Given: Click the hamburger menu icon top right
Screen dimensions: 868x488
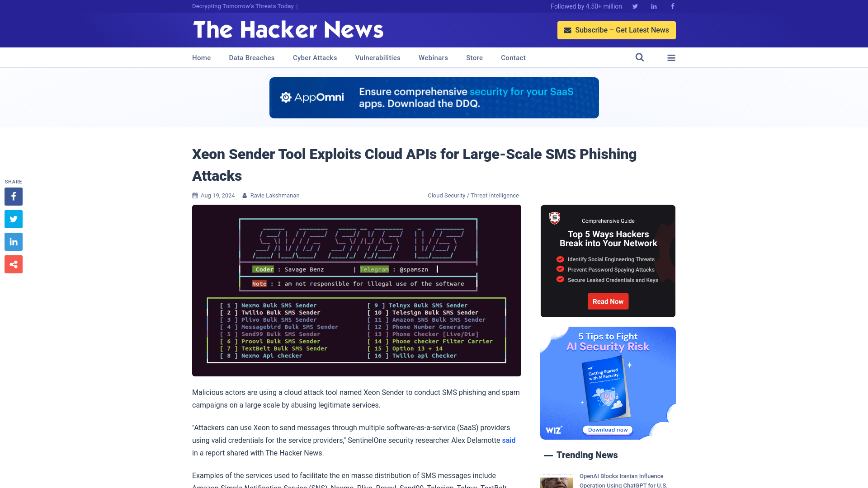Looking at the screenshot, I should click(x=671, y=57).
